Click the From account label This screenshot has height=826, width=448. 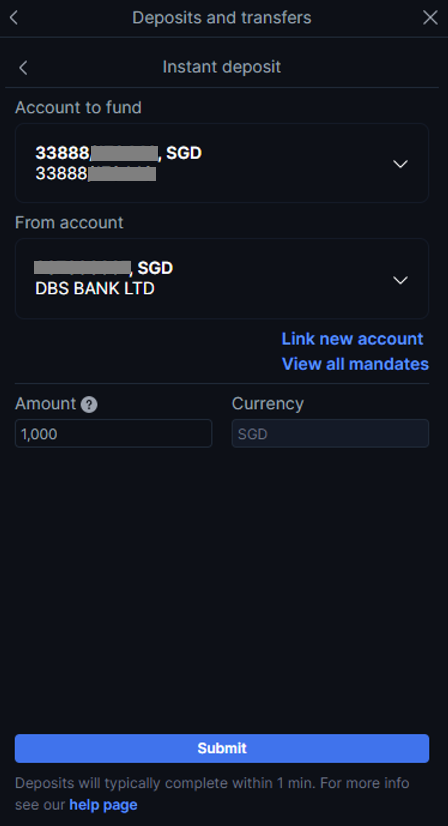click(69, 222)
